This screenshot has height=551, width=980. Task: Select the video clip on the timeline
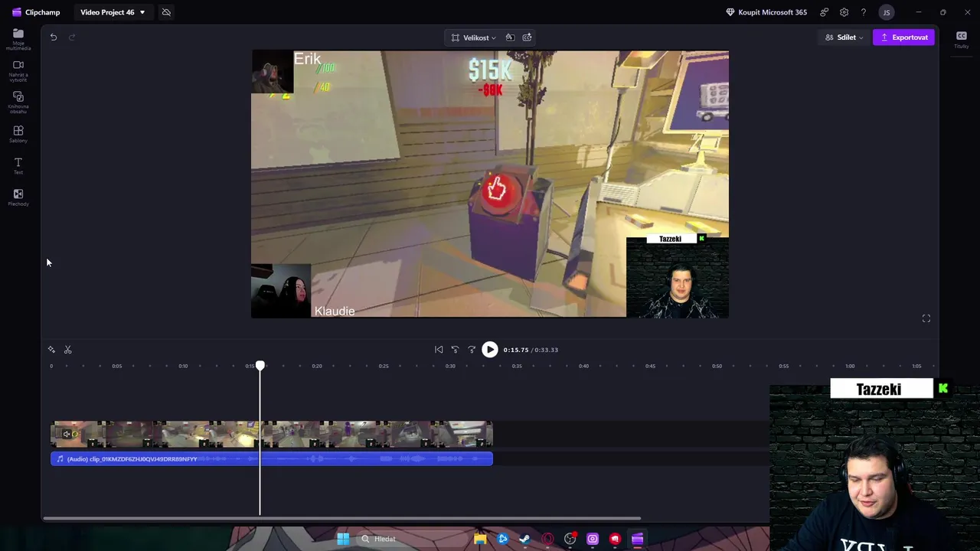pos(272,434)
